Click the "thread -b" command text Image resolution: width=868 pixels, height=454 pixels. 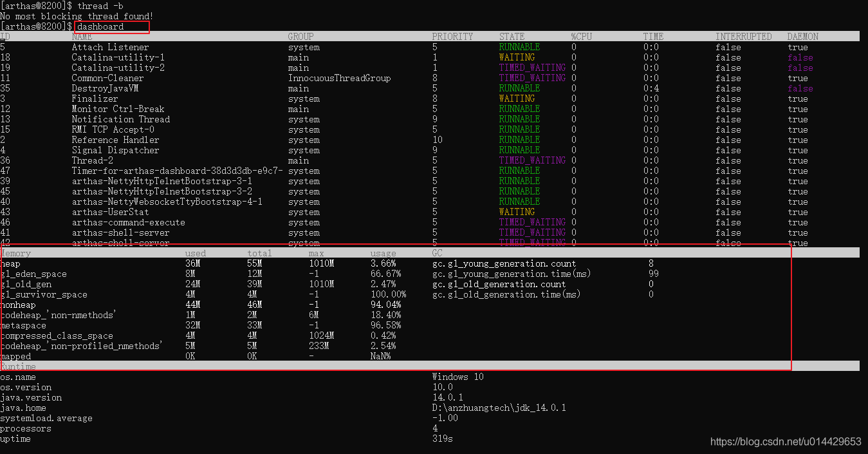100,6
